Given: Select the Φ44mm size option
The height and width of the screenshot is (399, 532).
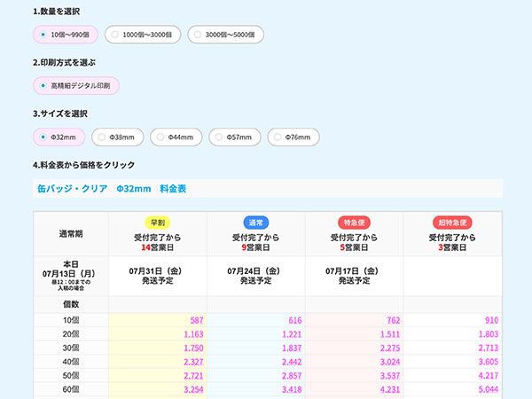Looking at the screenshot, I should (x=176, y=137).
